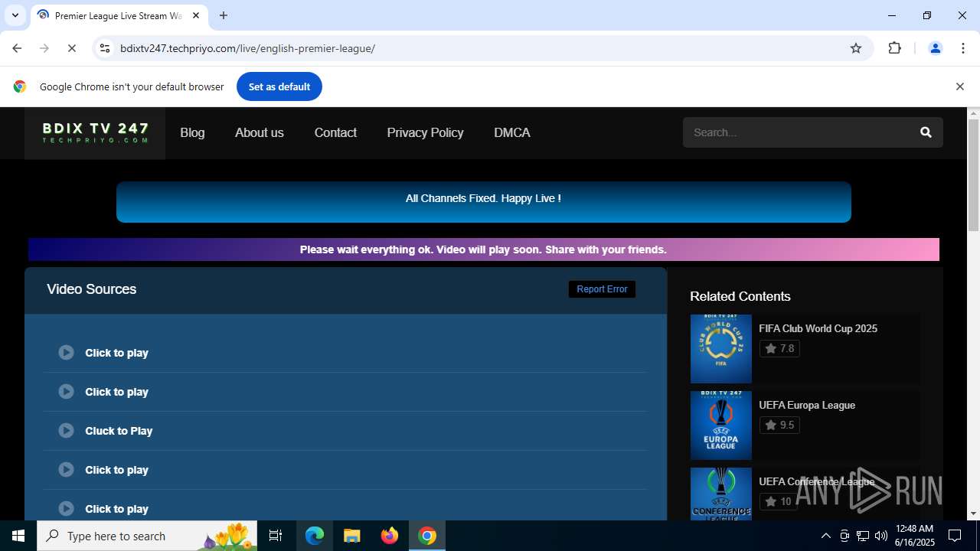Open the notification center icon
980x551 pixels.
coord(955,536)
